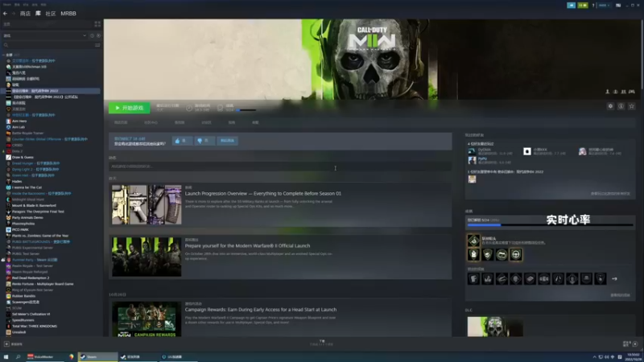This screenshot has width=644, height=362.
Task: Open the 商店 store tab
Action: (x=25, y=14)
